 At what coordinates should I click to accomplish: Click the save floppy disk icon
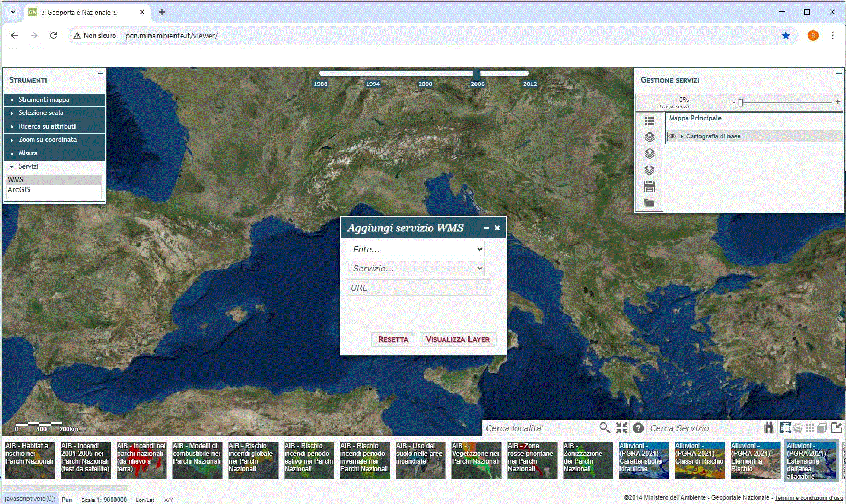[650, 187]
